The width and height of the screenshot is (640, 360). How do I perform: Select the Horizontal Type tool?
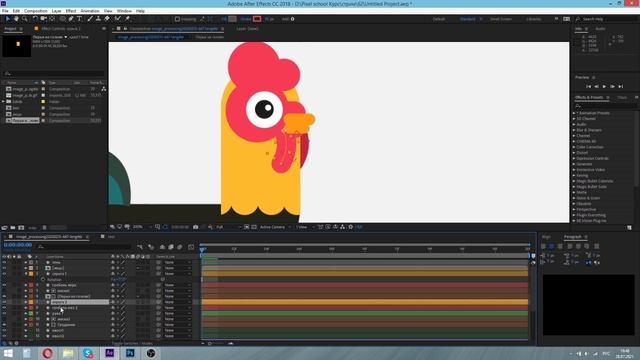click(x=80, y=19)
